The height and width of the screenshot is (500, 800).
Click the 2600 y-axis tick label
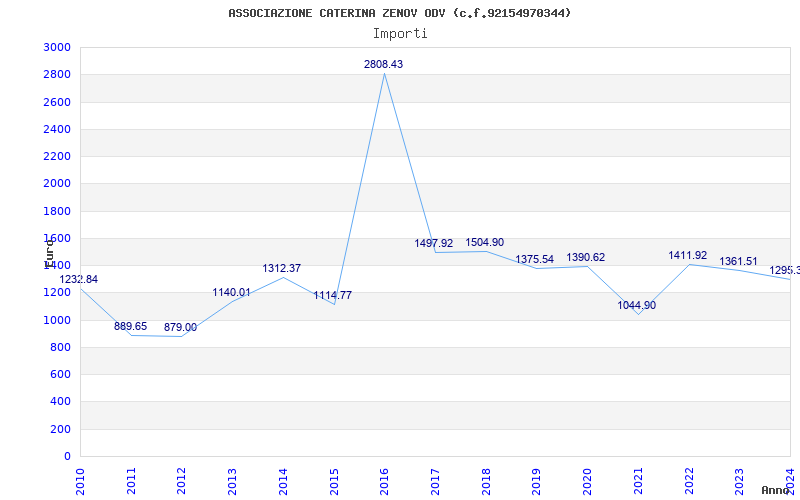[x=57, y=102]
